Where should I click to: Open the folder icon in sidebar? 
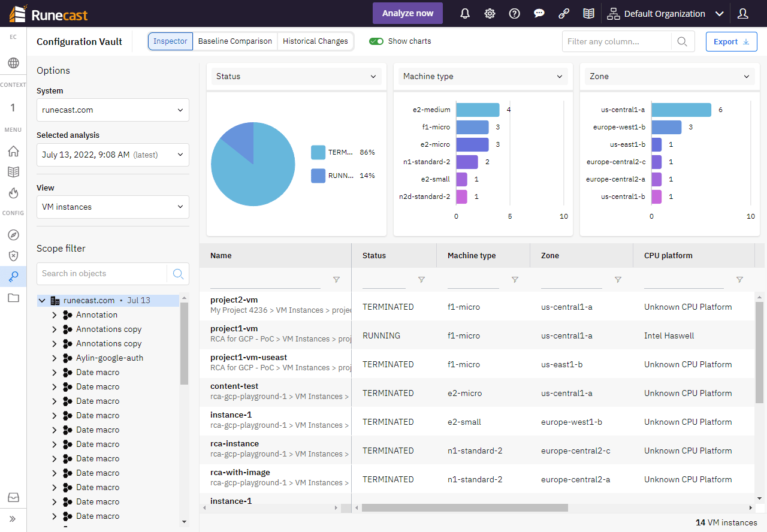pyautogui.click(x=13, y=298)
